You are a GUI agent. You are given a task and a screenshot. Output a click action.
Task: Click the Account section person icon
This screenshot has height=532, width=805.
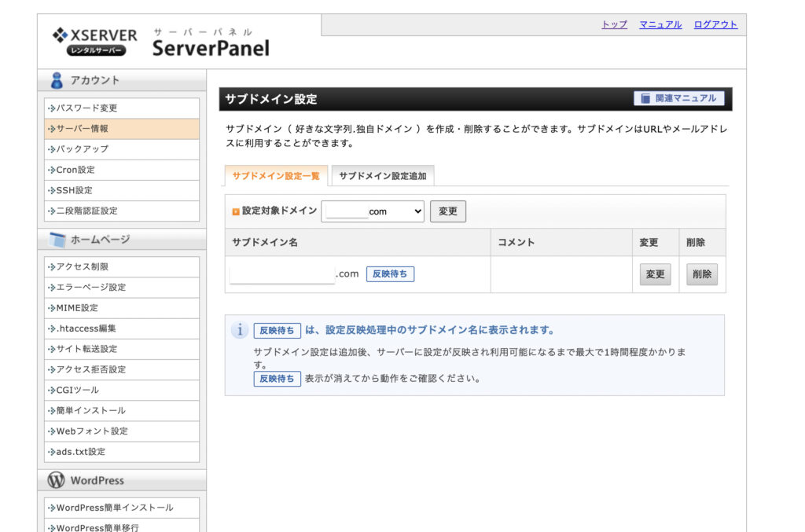point(57,80)
